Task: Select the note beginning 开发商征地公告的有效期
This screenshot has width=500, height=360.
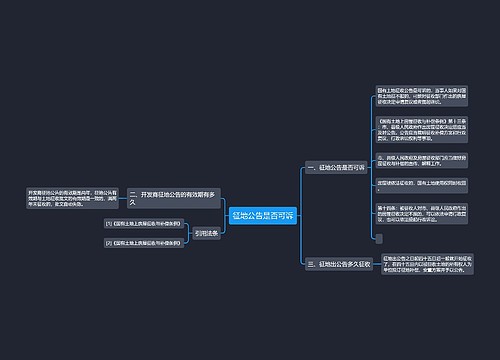Action: pos(72,198)
